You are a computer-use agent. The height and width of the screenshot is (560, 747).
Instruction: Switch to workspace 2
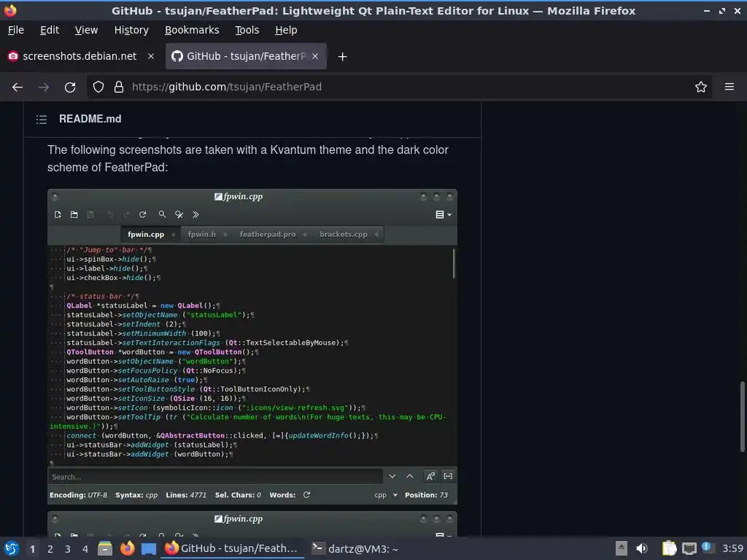(50, 549)
